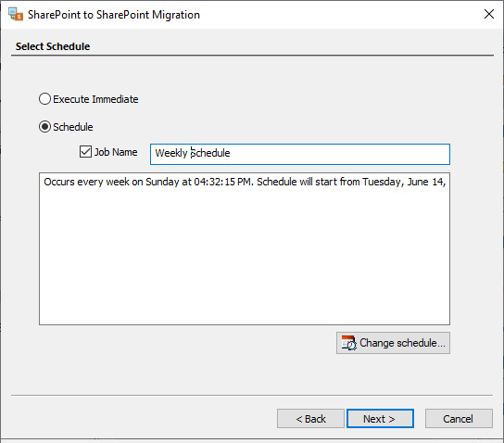Click the SharePoint to SharePoint Migration title text
The height and width of the screenshot is (443, 504).
(x=114, y=15)
